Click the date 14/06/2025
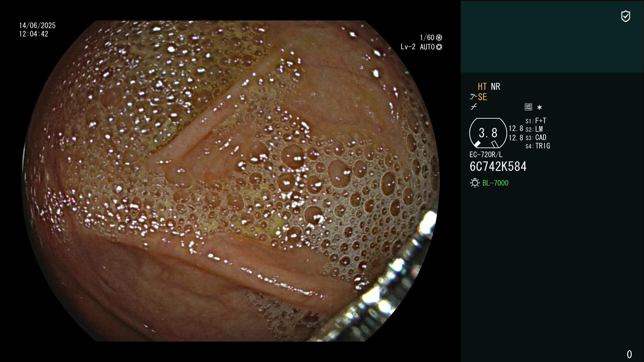This screenshot has width=644, height=362. click(37, 26)
